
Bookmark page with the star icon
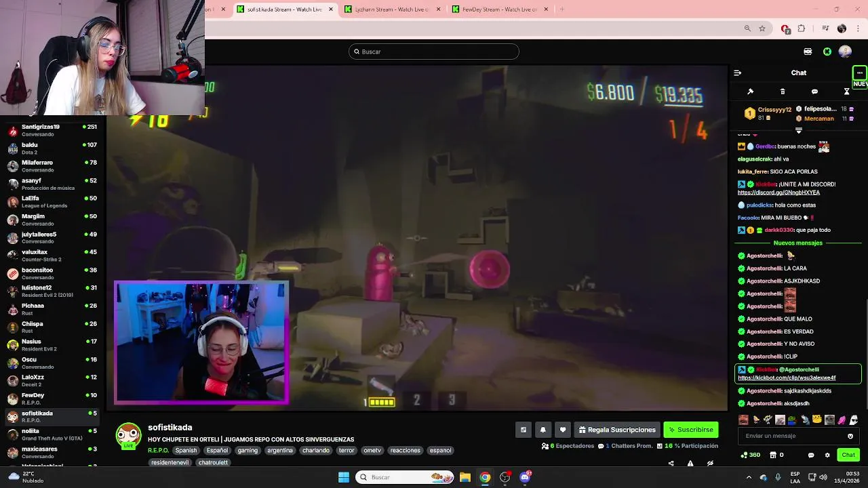(x=762, y=28)
